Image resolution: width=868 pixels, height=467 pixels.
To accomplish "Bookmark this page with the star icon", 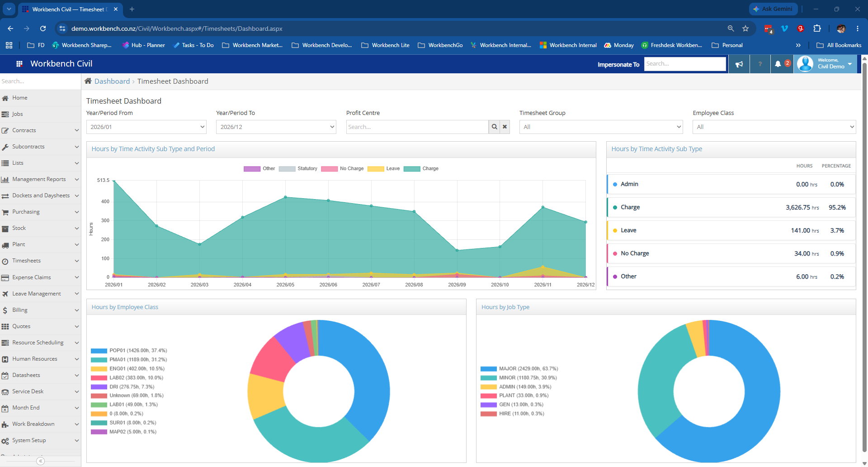I will tap(745, 29).
